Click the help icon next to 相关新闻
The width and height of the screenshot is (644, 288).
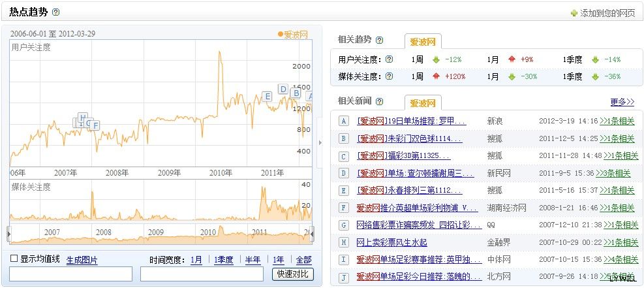(379, 101)
